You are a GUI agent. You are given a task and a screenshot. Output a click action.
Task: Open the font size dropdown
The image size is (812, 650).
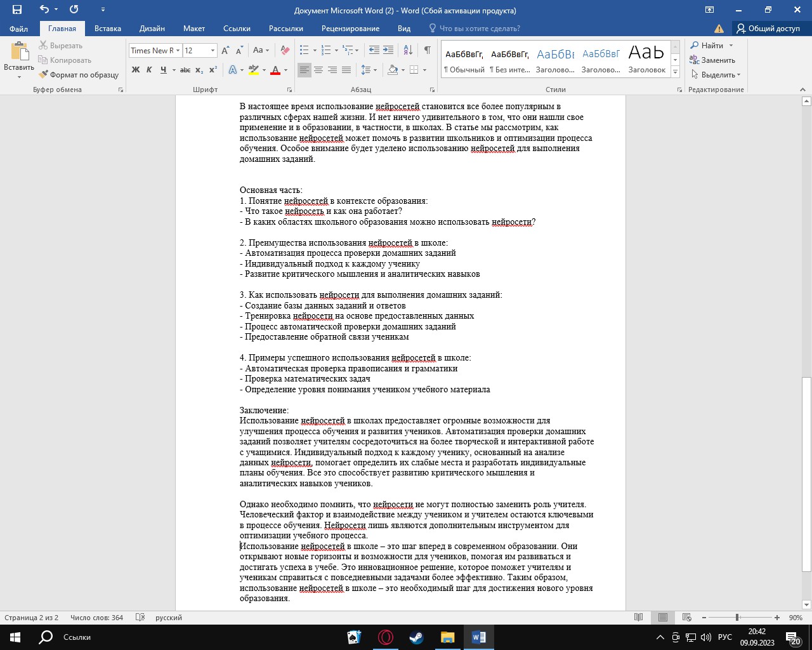pos(213,51)
